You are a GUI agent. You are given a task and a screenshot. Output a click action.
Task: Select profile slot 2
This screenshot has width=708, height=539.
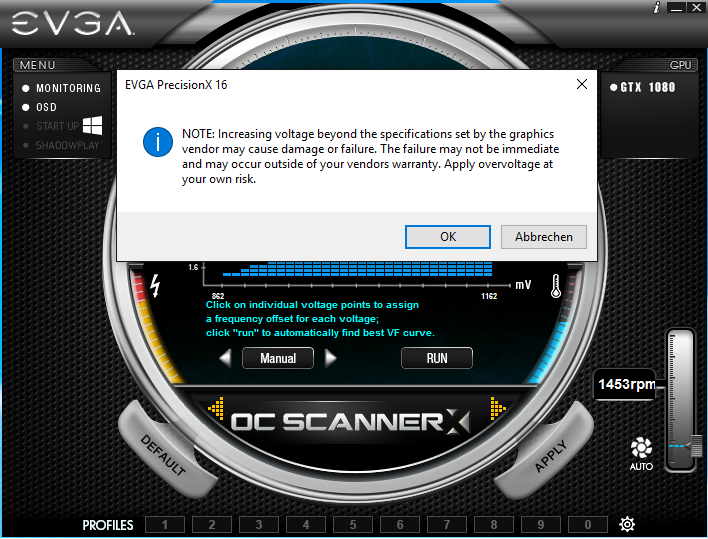(212, 525)
